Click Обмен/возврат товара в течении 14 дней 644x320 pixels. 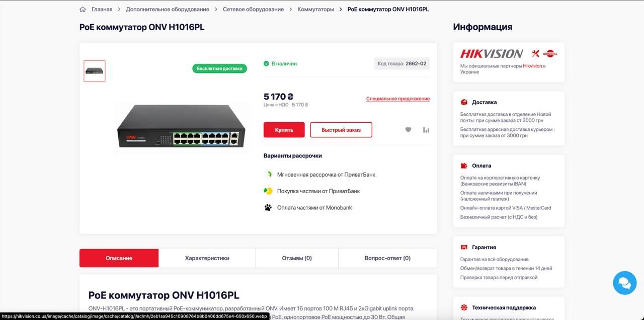tap(506, 268)
